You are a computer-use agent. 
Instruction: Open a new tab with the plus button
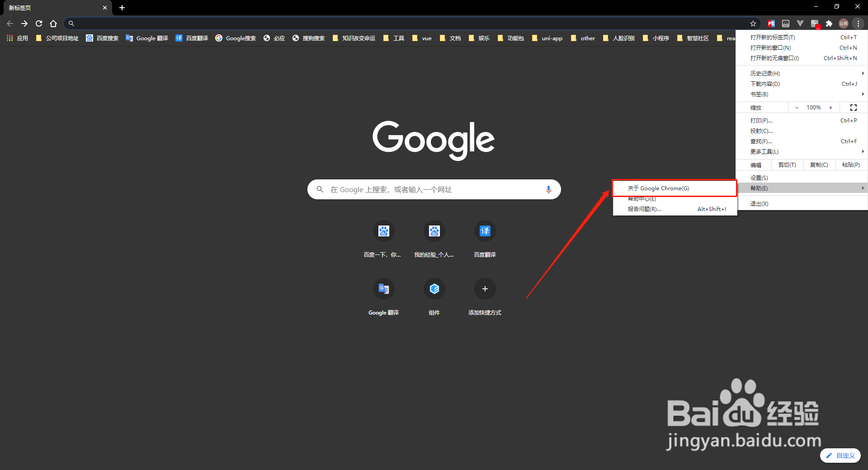[122, 8]
